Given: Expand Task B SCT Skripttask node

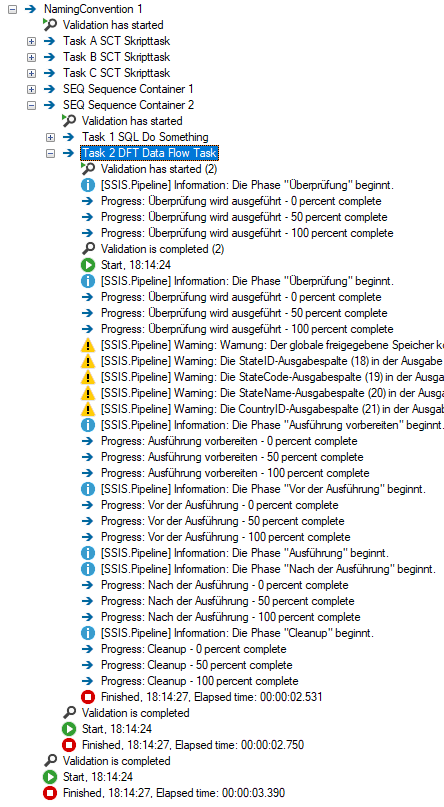Looking at the screenshot, I should (x=31, y=57).
